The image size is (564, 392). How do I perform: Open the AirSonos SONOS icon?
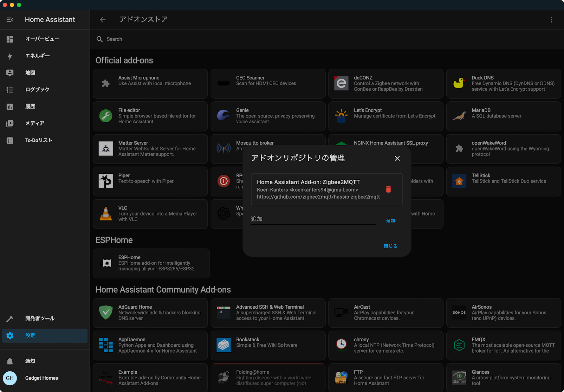459,313
